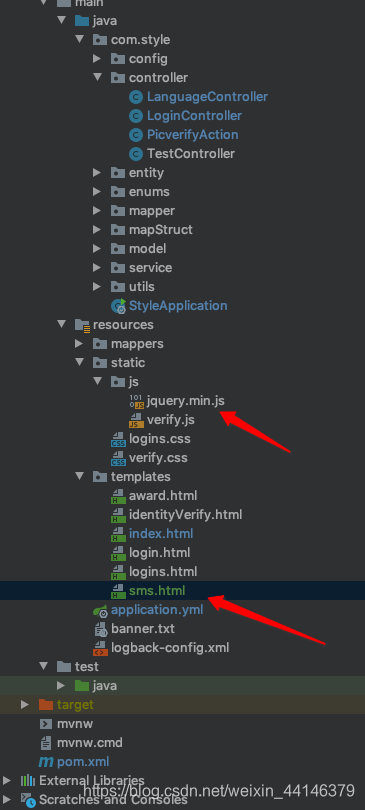The height and width of the screenshot is (810, 365).
Task: Select identityVerify.html file name
Action: point(185,515)
